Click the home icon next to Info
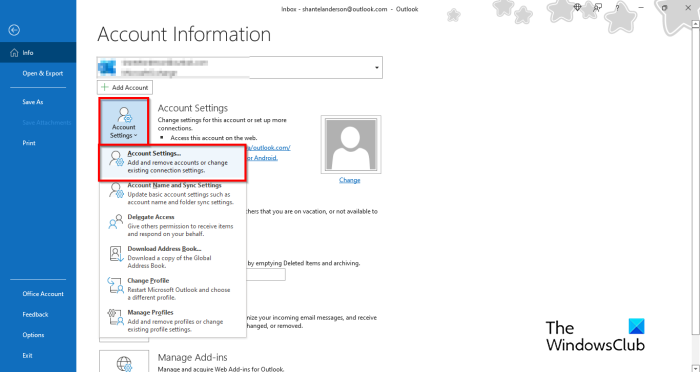 click(x=14, y=53)
